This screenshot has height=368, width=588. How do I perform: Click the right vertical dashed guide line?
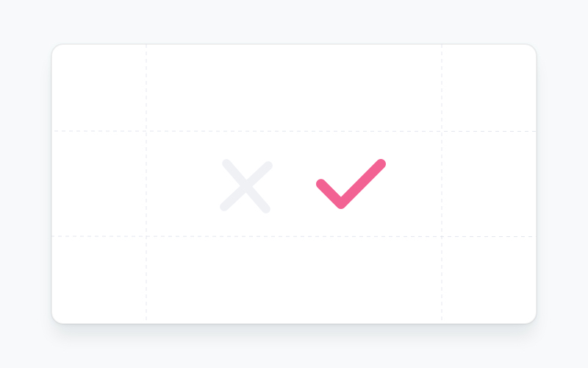[442, 184]
